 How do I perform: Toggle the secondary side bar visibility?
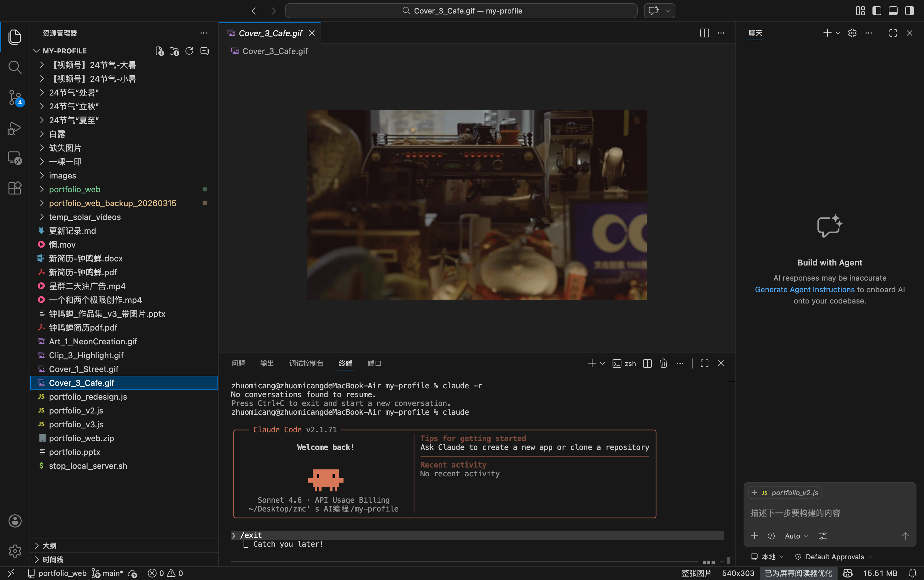[x=909, y=11]
